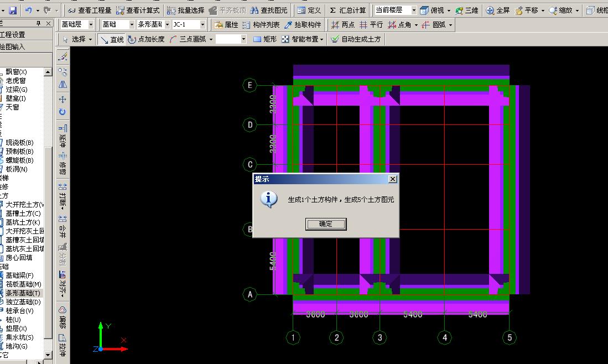Click the blue undo arrow icon
The height and width of the screenshot is (364, 608).
coord(28,11)
